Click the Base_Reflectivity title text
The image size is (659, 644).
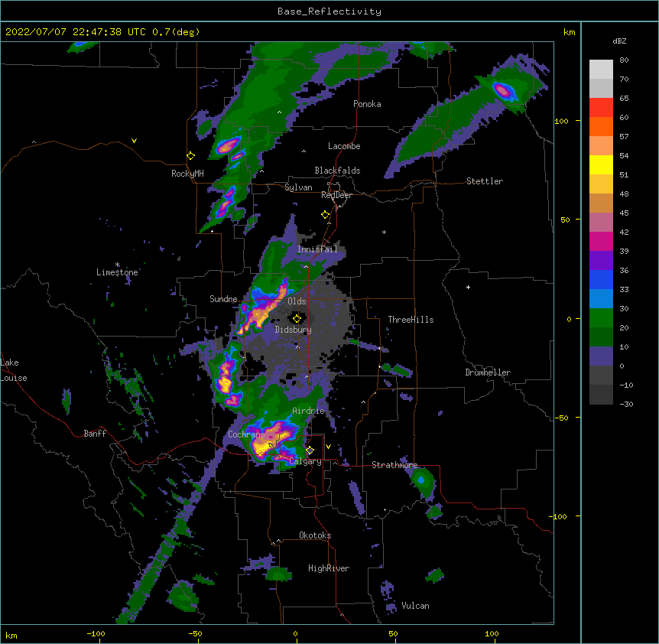329,11
